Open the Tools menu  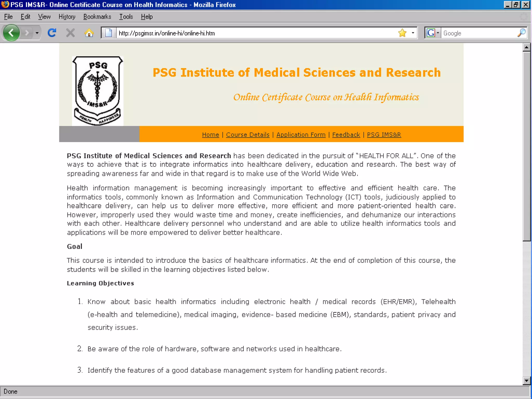click(x=126, y=17)
